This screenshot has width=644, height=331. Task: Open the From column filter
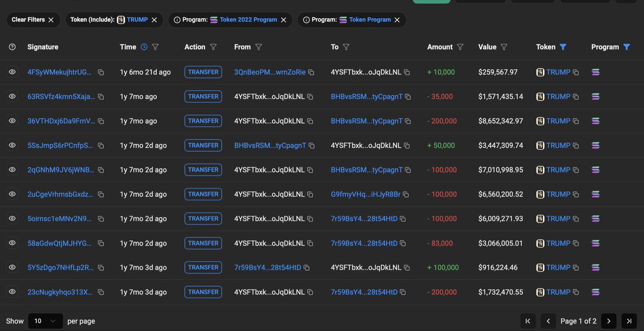click(x=259, y=47)
